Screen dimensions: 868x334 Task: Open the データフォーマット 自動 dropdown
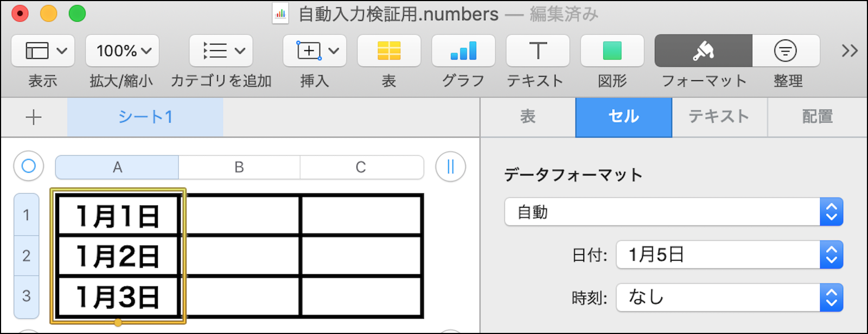click(x=673, y=212)
